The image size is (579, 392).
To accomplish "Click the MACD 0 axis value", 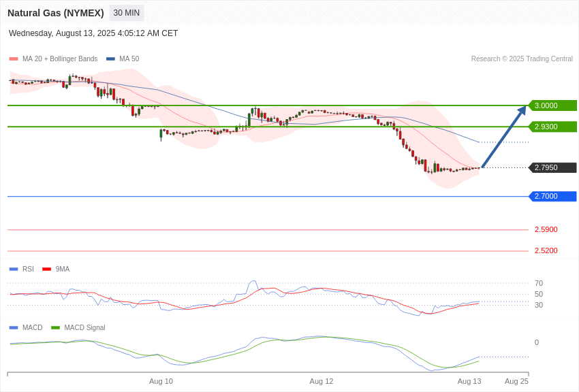I will [537, 342].
